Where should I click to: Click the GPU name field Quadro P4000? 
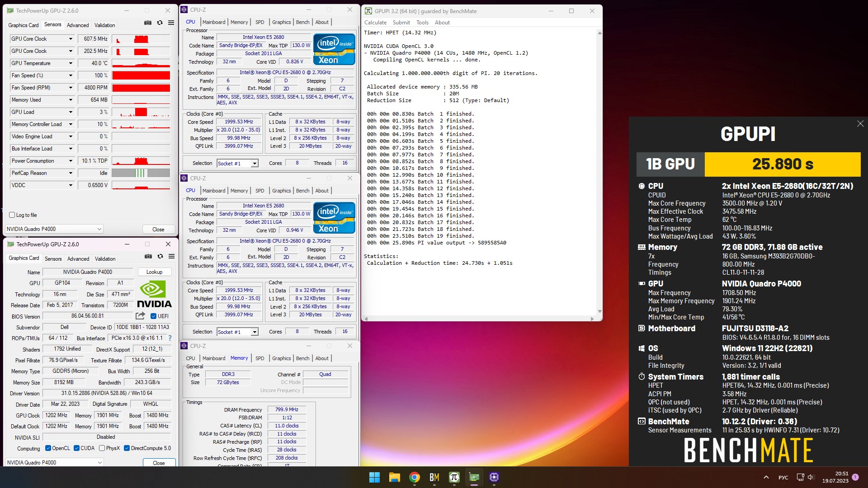pyautogui.click(x=88, y=272)
